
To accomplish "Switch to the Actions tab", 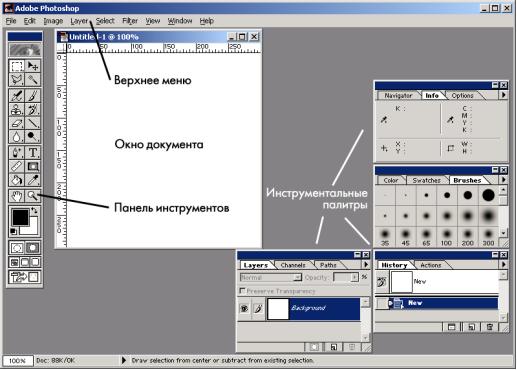I will pyautogui.click(x=431, y=265).
